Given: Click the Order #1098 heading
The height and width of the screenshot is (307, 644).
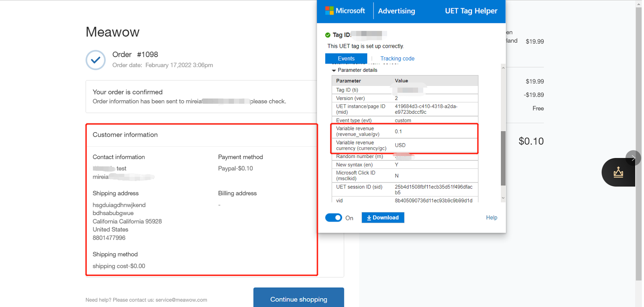Looking at the screenshot, I should pos(135,55).
